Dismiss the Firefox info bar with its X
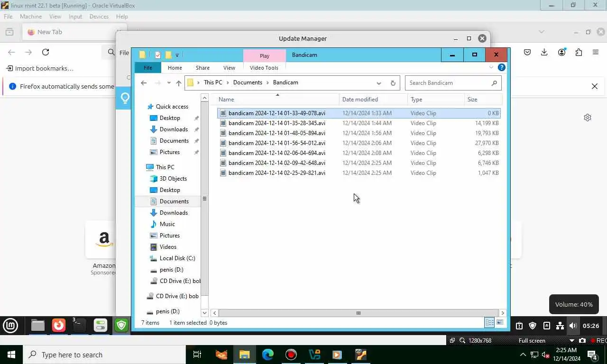The width and height of the screenshot is (607, 364). click(x=594, y=86)
